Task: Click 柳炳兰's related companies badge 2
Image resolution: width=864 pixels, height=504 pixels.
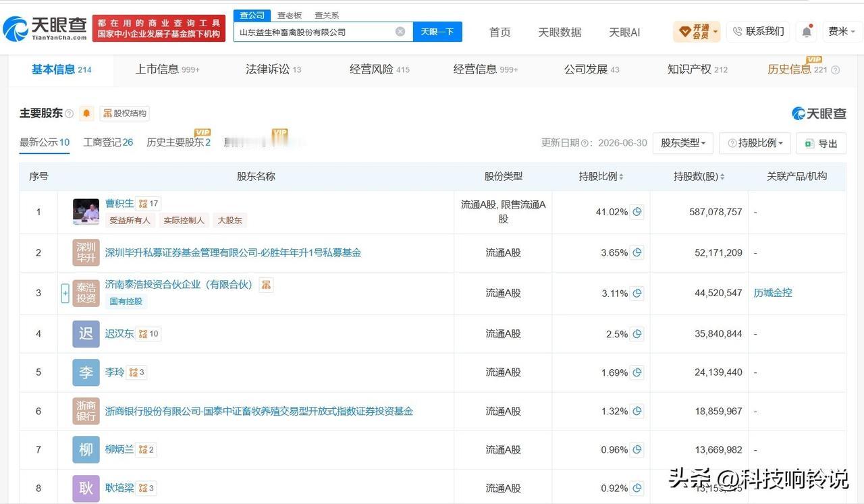Action: pyautogui.click(x=146, y=449)
